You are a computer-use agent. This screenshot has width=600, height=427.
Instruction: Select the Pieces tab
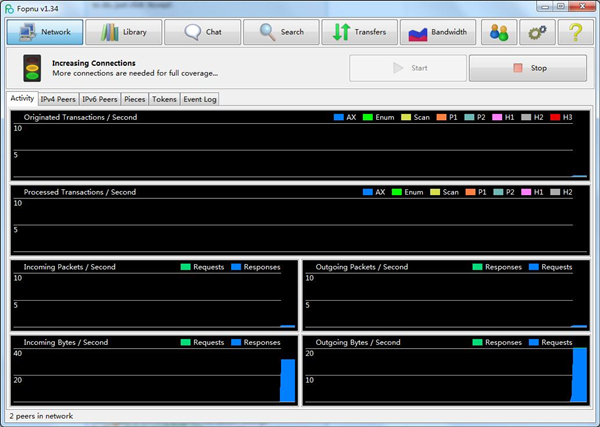(134, 99)
